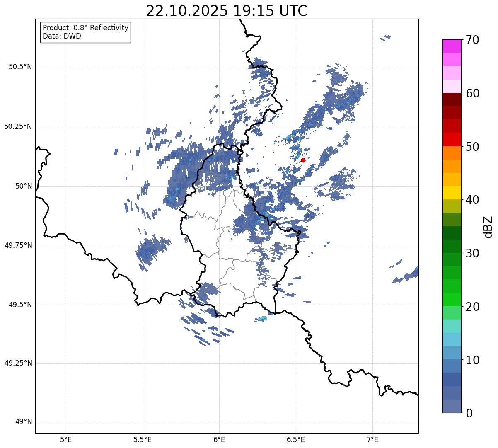Click the 49.5°N latitude label
498x448 pixels.
click(20, 305)
